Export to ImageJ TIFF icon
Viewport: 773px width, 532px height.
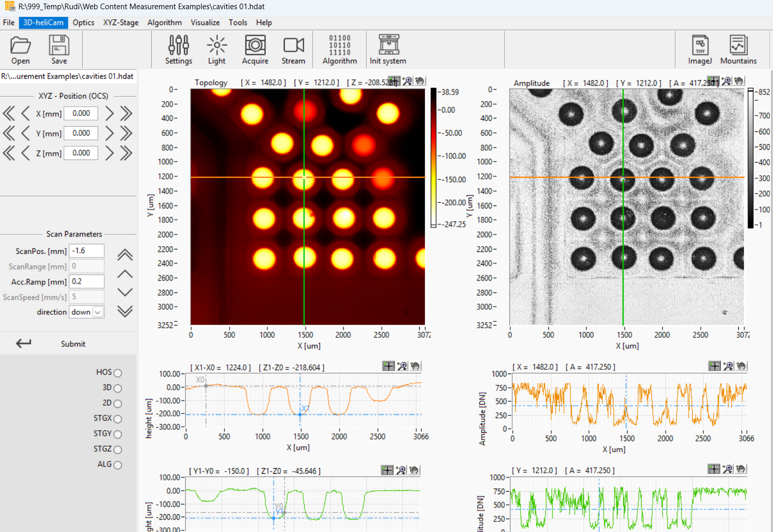(700, 46)
